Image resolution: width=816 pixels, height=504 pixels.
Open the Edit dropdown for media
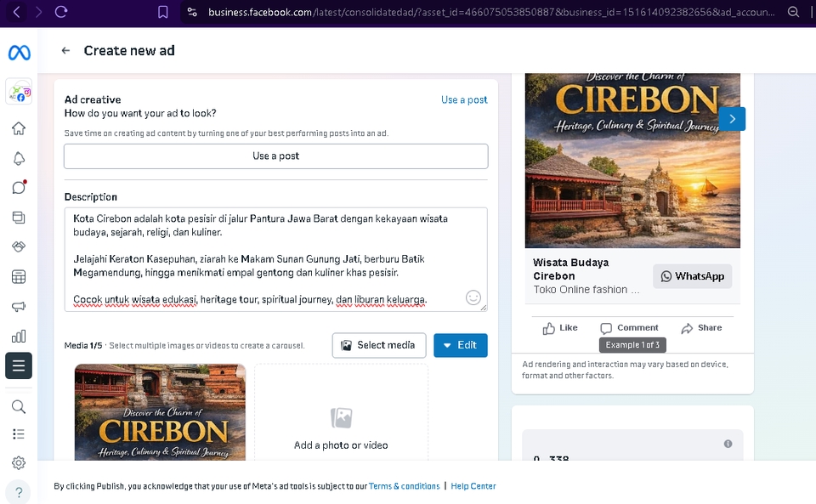[x=461, y=345]
